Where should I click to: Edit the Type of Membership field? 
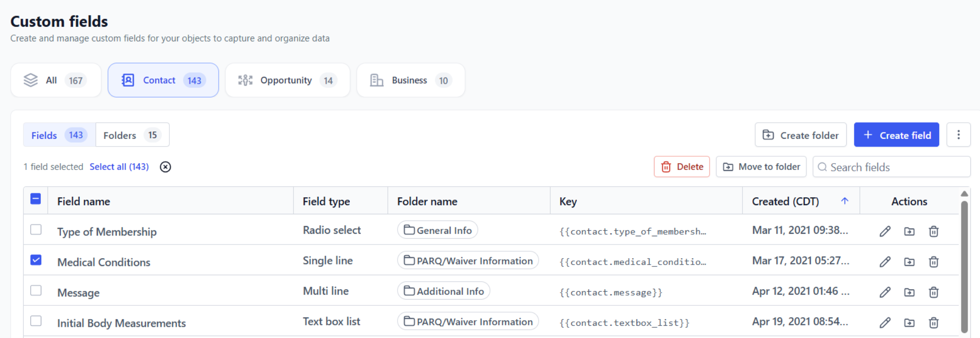click(885, 231)
